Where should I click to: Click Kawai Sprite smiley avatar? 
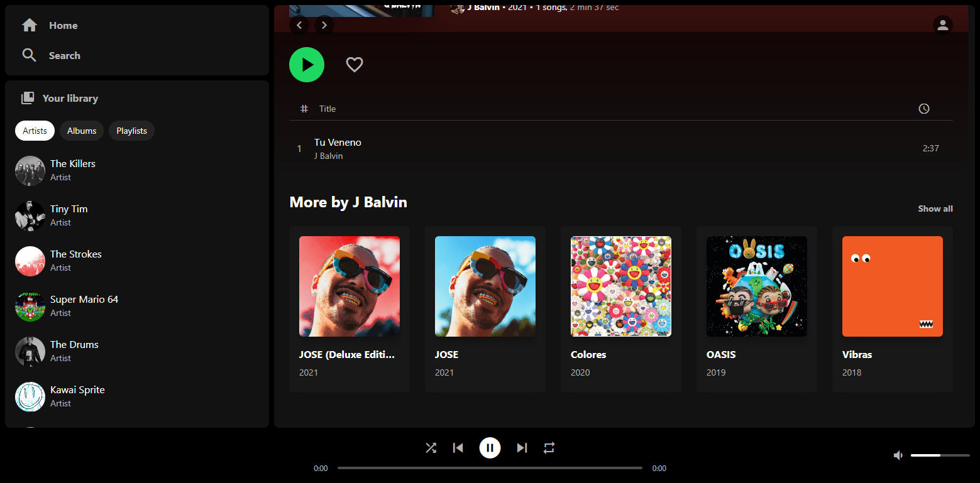(30, 397)
